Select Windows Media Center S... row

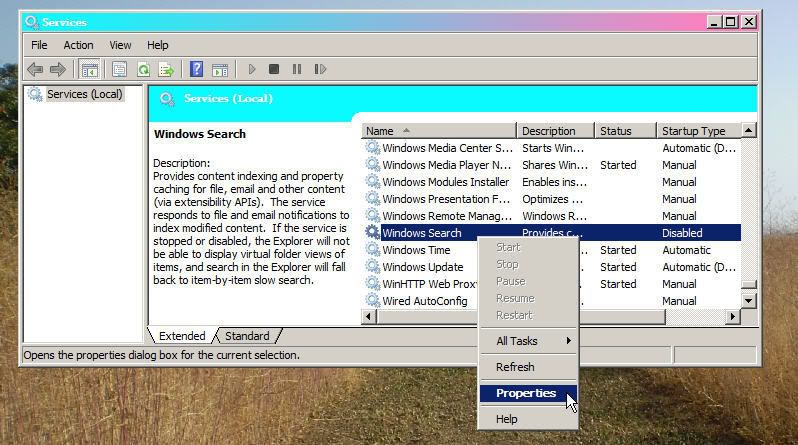pos(551,148)
